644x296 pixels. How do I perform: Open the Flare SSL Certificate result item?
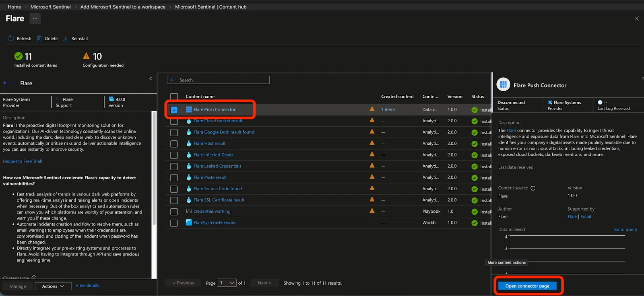219,200
